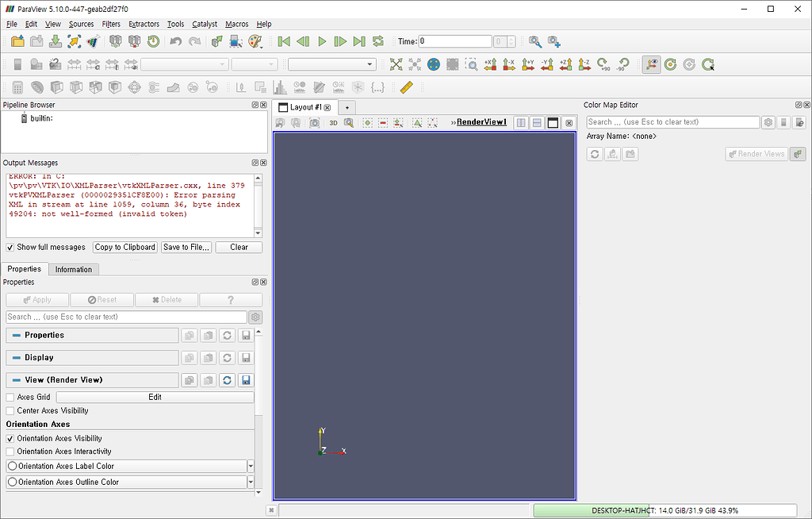This screenshot has height=519, width=812.
Task: Capture screenshot with camera icon
Action: pos(314,123)
